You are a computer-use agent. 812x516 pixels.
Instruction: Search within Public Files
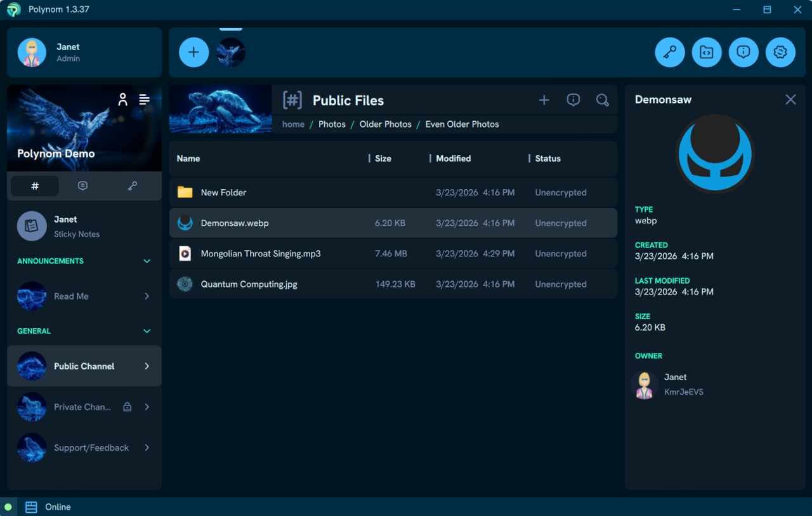tap(602, 100)
